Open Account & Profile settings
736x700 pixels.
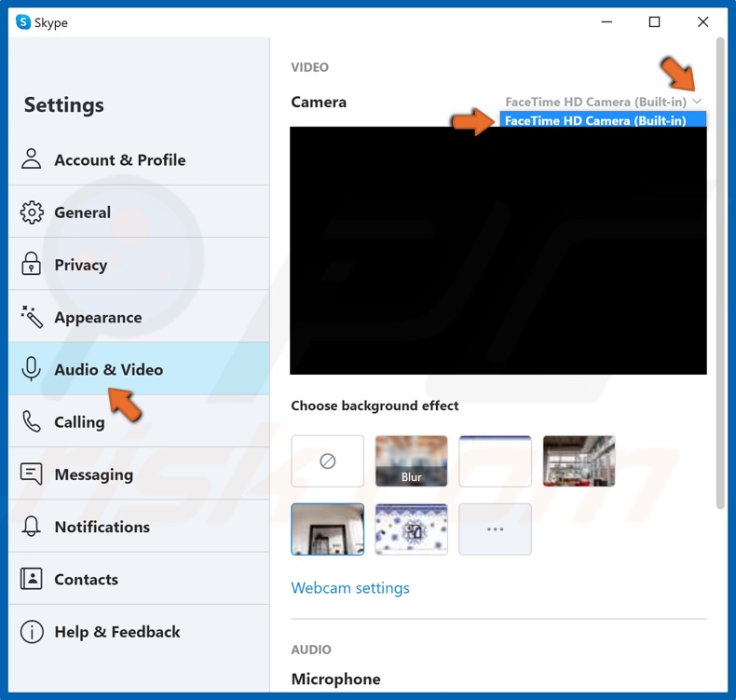tap(139, 159)
